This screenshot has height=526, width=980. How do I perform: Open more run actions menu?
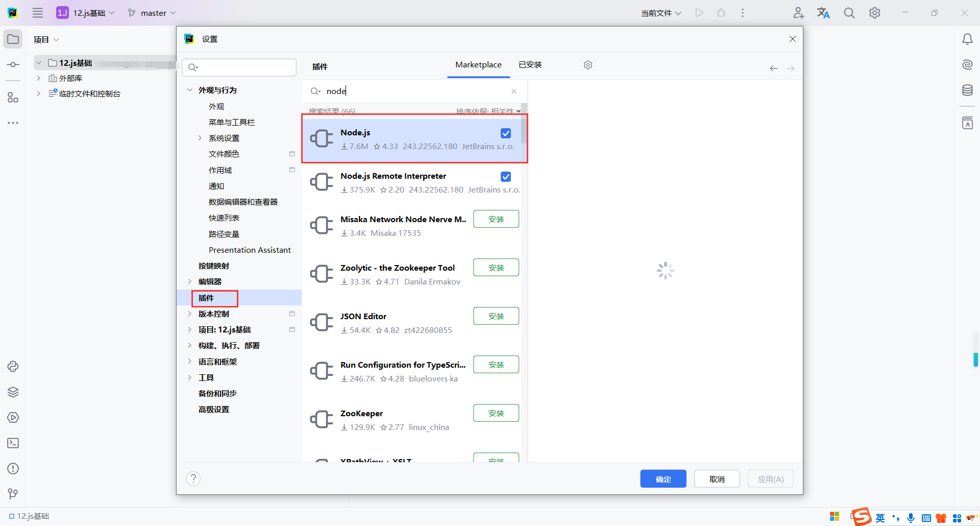pyautogui.click(x=743, y=13)
